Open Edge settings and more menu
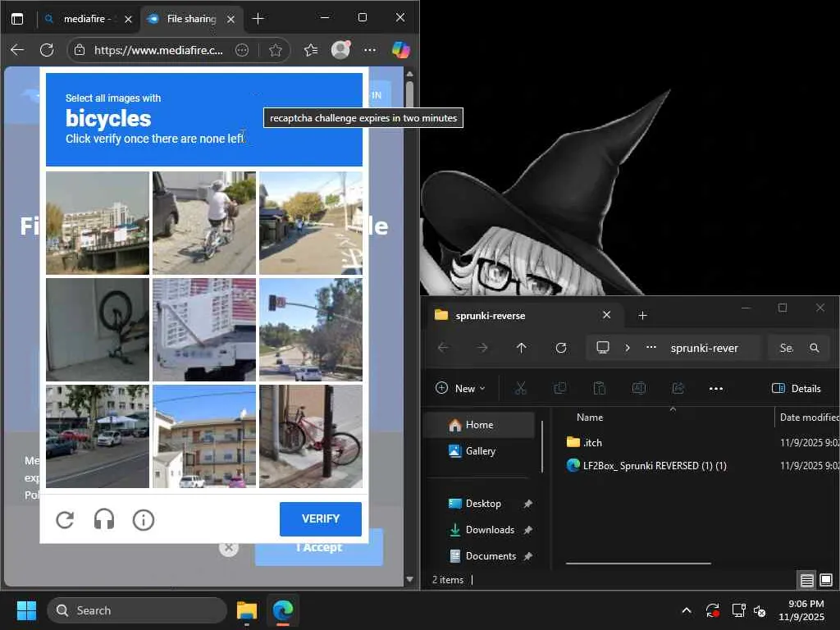 click(x=370, y=50)
